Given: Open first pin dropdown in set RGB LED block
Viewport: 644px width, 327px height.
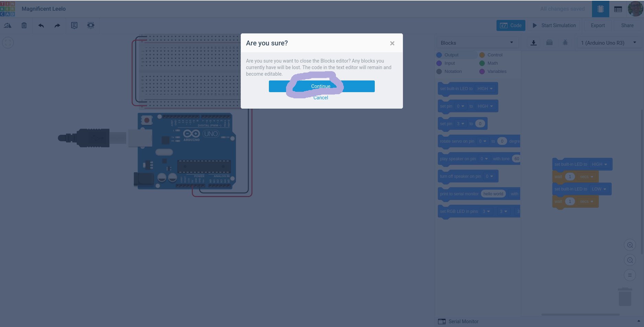Looking at the screenshot, I should pos(486,211).
